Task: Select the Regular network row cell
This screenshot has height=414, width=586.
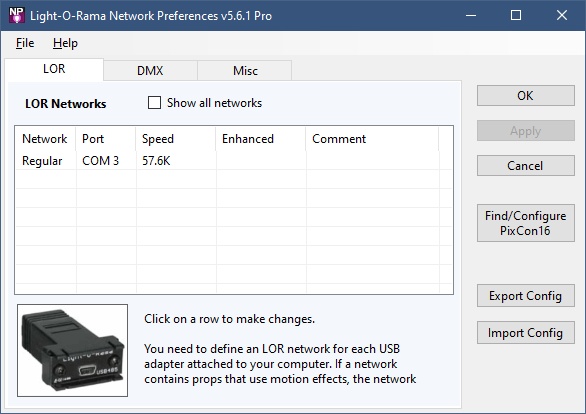Action: pyautogui.click(x=46, y=161)
